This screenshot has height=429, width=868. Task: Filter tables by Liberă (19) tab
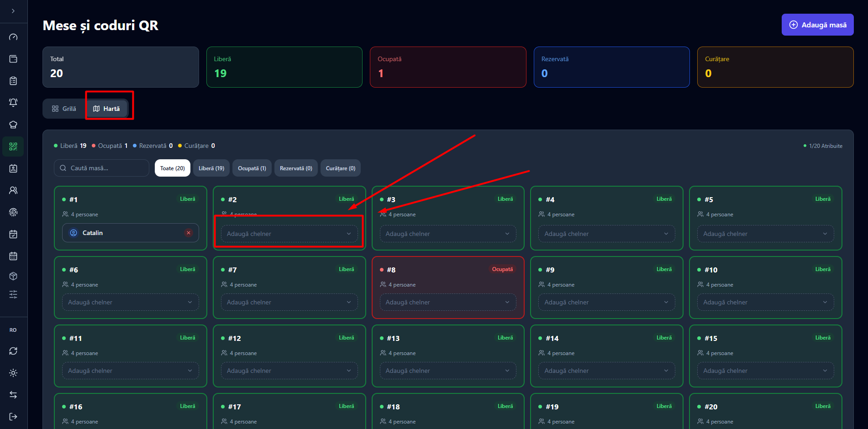point(211,168)
